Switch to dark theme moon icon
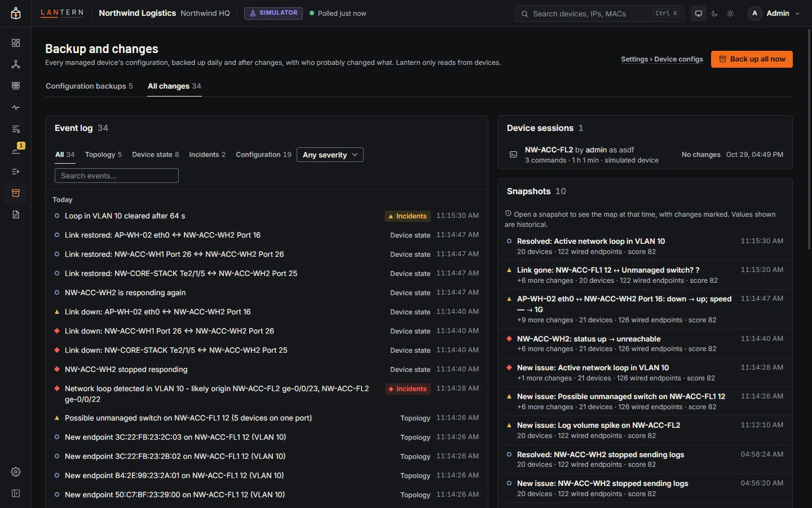Viewport: 812px width, 508px height. click(x=714, y=14)
